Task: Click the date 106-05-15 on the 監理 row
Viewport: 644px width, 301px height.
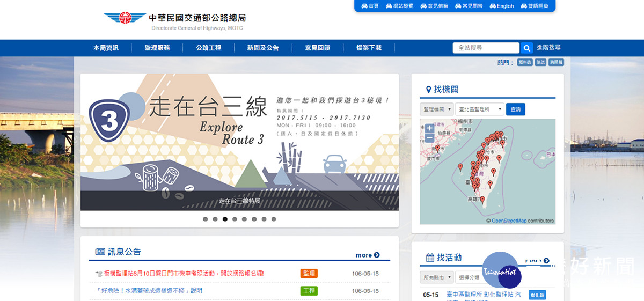Action: (x=365, y=274)
